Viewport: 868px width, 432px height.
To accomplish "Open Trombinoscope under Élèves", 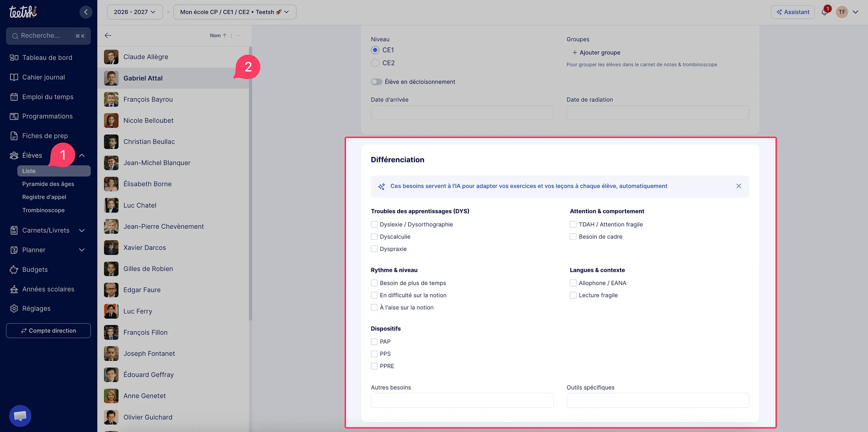I will (43, 210).
